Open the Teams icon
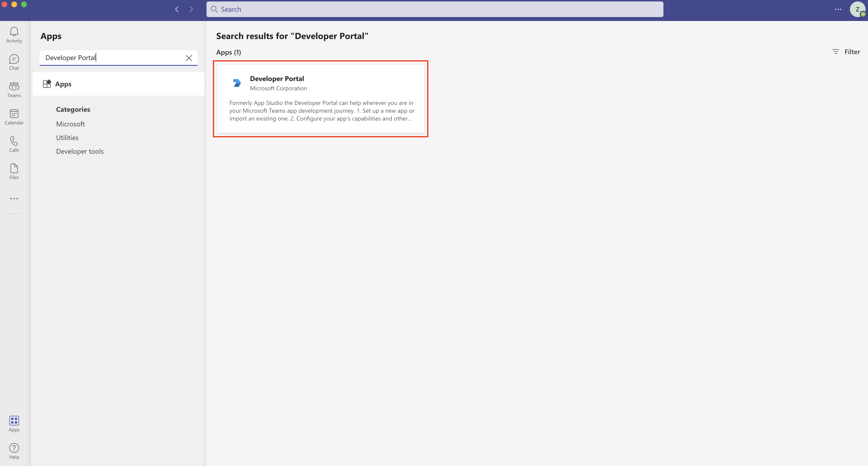This screenshot has height=466, width=868. coord(14,89)
